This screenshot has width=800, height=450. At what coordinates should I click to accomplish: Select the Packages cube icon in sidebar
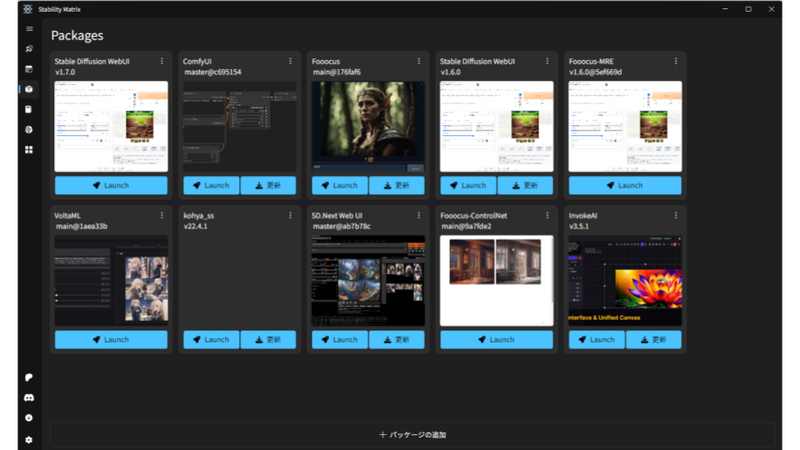pyautogui.click(x=29, y=89)
